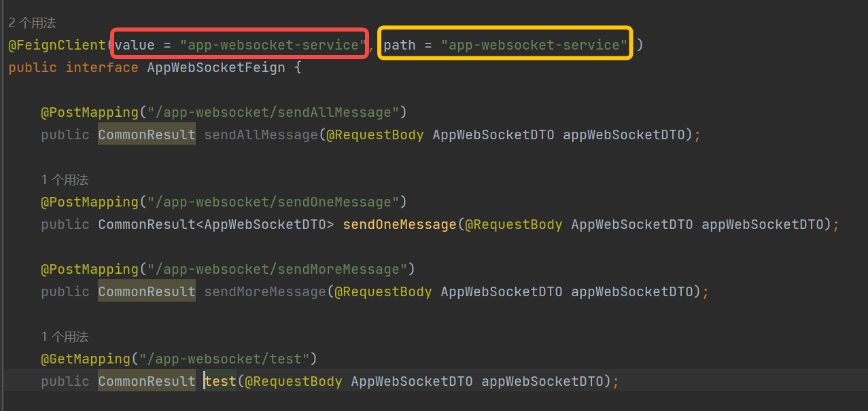Screen dimensions: 868x411
Task: Click the "interface" keyword
Action: pos(102,68)
